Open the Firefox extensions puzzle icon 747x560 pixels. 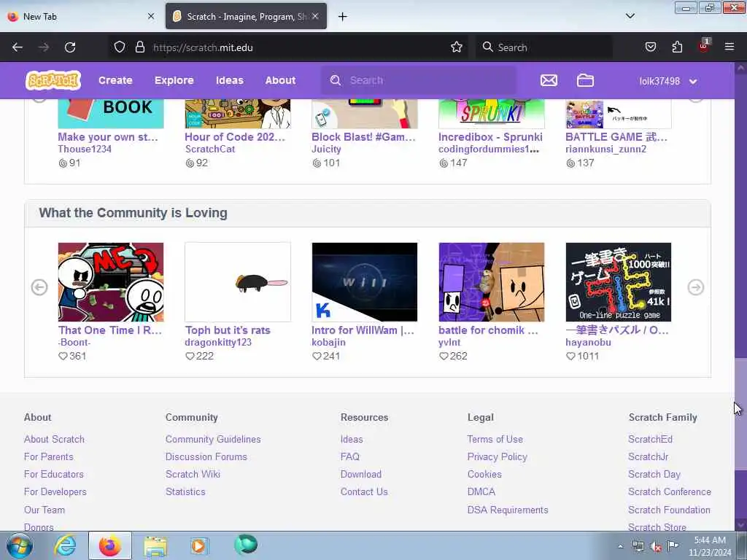677,47
